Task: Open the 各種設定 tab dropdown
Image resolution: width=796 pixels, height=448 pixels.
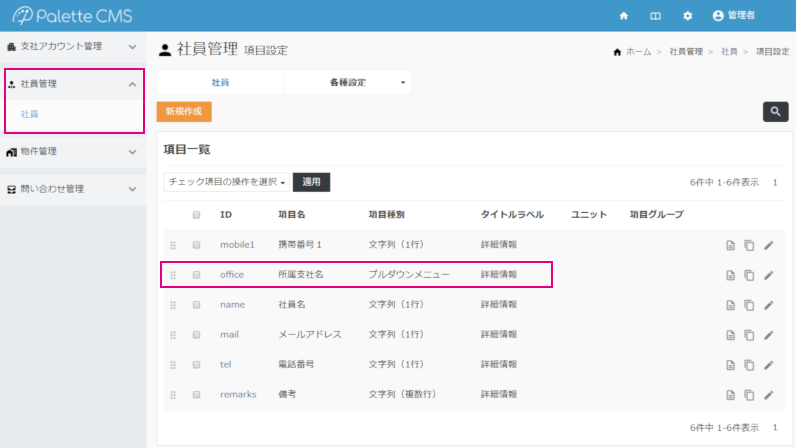Action: [x=347, y=82]
